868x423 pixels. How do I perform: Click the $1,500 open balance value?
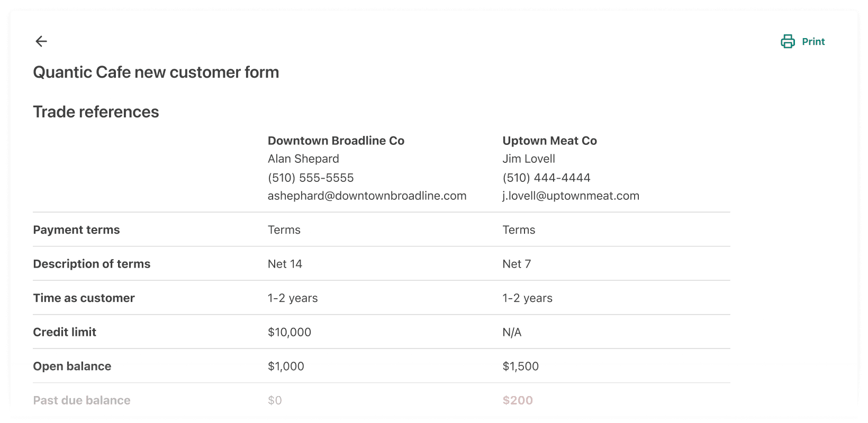tap(520, 366)
